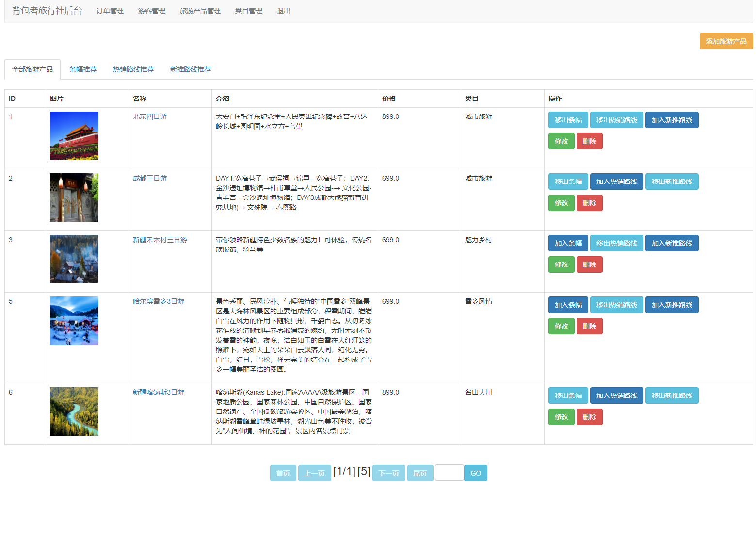Image resolution: width=756 pixels, height=543 pixels.
Task: Delete the 新疆喀纳斯3日游 product
Action: coord(589,417)
